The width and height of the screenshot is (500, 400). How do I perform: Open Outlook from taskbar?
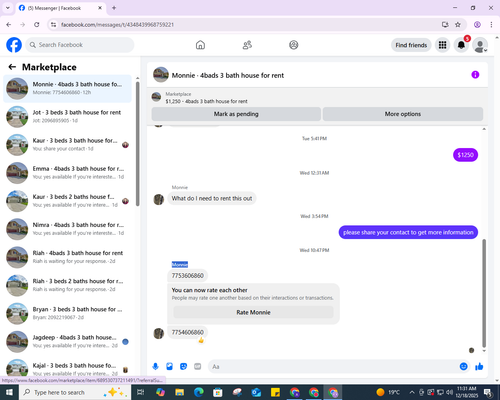point(256,392)
